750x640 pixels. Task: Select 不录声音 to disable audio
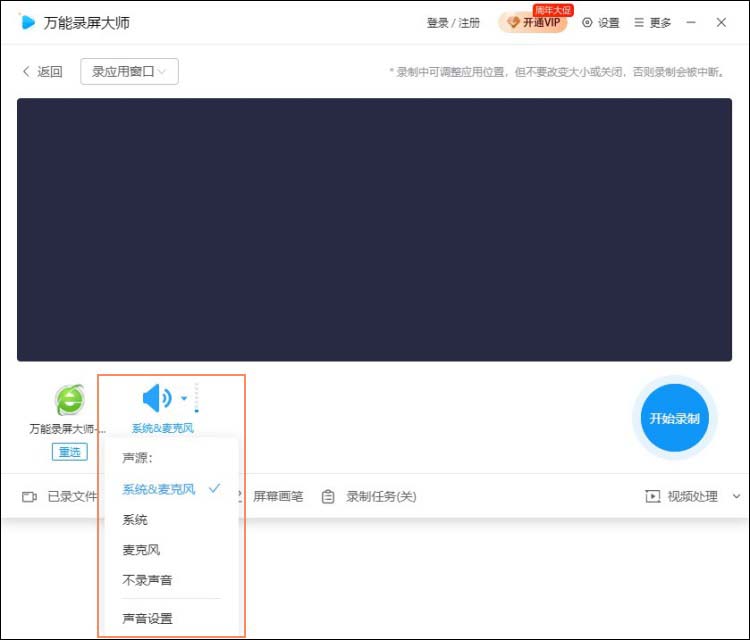(147, 580)
